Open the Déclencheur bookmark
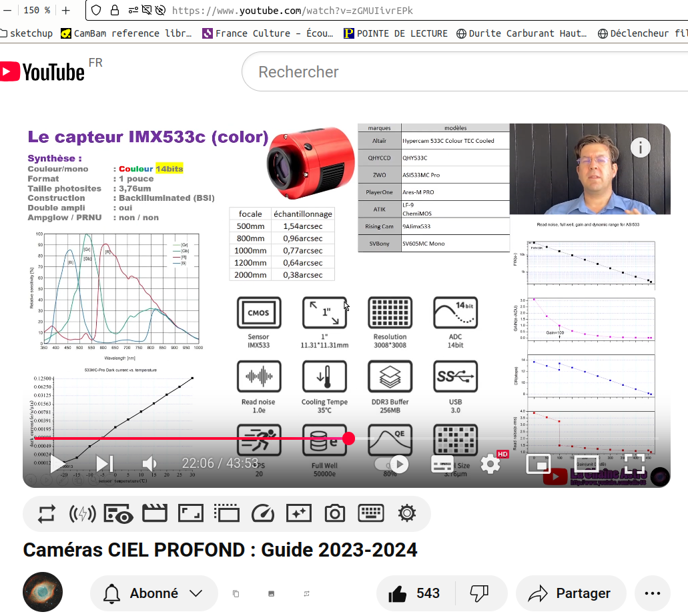Image resolution: width=688 pixels, height=616 pixels. [x=643, y=33]
